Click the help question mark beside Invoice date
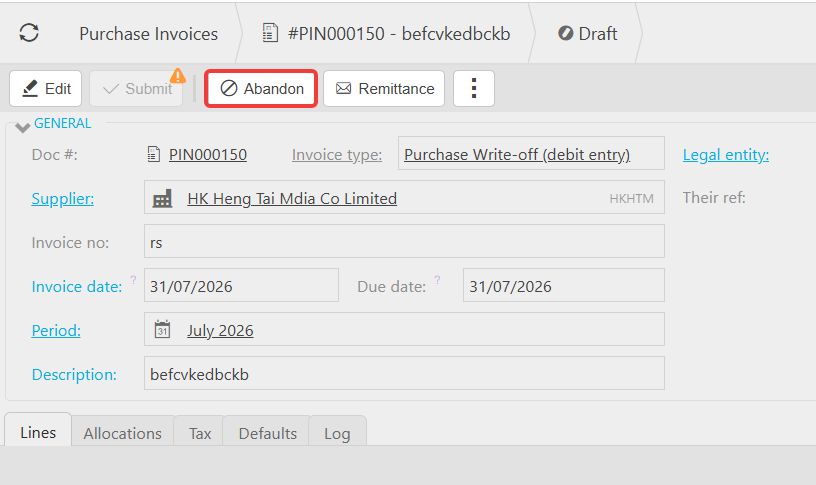This screenshot has width=816, height=485. coord(133,279)
